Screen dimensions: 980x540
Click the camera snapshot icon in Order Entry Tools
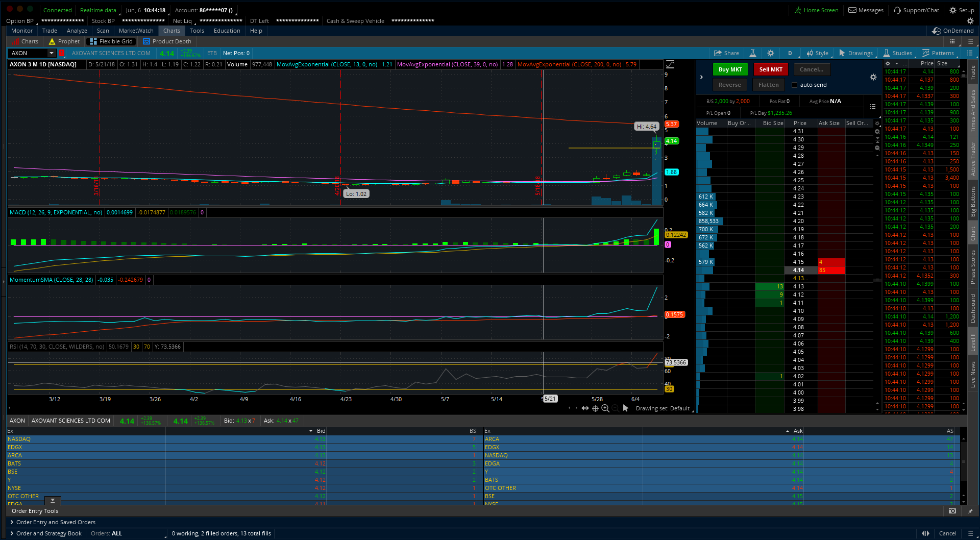pyautogui.click(x=952, y=511)
